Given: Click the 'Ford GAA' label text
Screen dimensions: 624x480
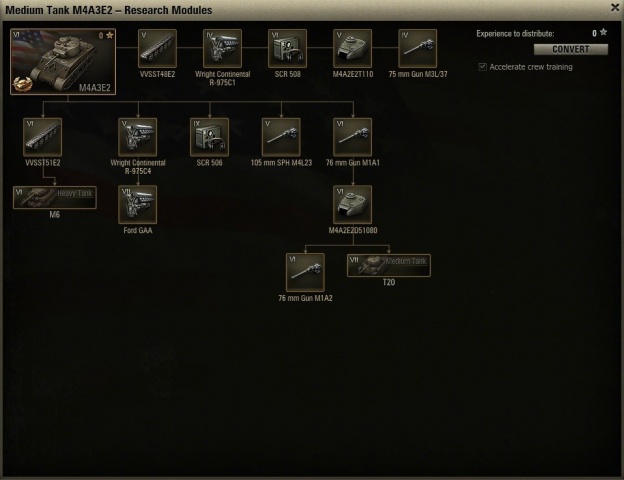Looking at the screenshot, I should point(138,230).
